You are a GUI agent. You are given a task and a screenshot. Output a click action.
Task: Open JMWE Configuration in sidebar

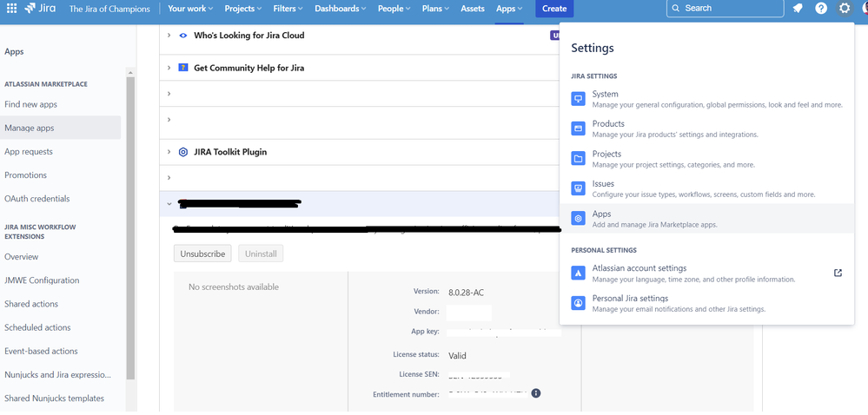tap(42, 280)
